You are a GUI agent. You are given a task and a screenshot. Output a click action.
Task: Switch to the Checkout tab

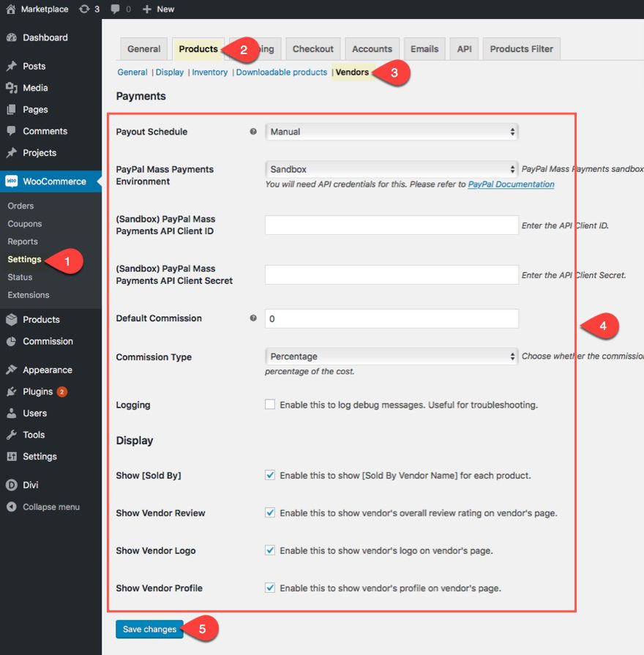pos(312,49)
